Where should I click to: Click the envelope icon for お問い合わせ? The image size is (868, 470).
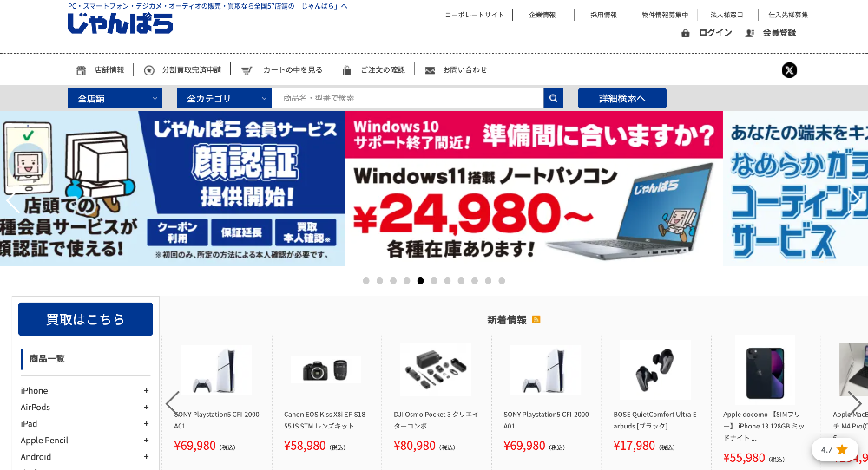click(x=430, y=70)
